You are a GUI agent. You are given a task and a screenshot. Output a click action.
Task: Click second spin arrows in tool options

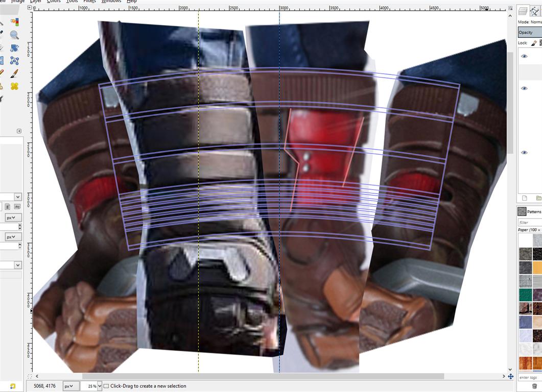point(20,246)
